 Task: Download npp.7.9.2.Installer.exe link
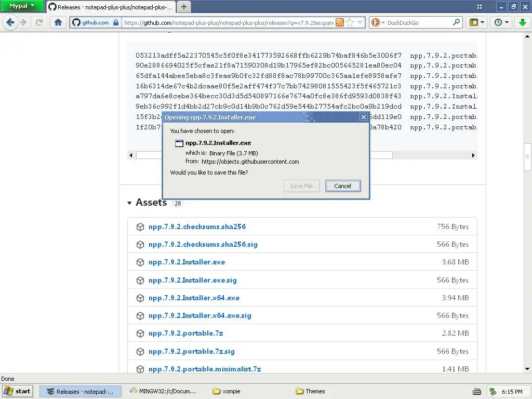click(x=187, y=262)
